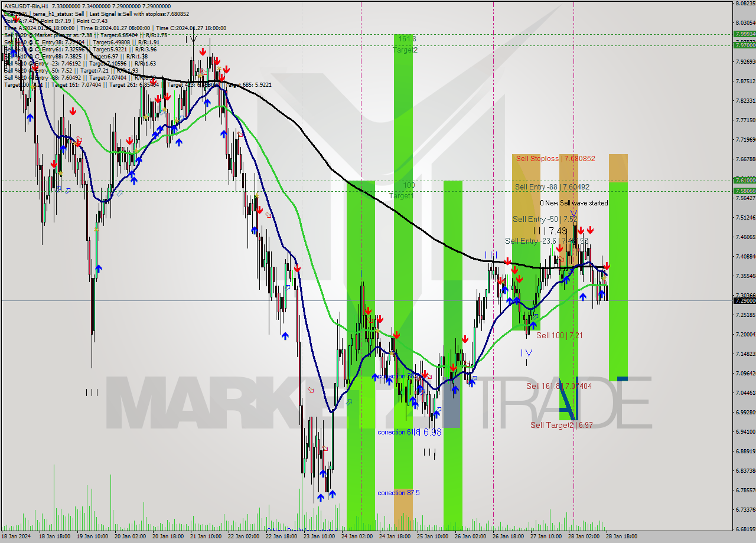The width and height of the screenshot is (756, 543).
Task: Select the blue 'I V' wave label near Sell 100
Action: [x=526, y=352]
